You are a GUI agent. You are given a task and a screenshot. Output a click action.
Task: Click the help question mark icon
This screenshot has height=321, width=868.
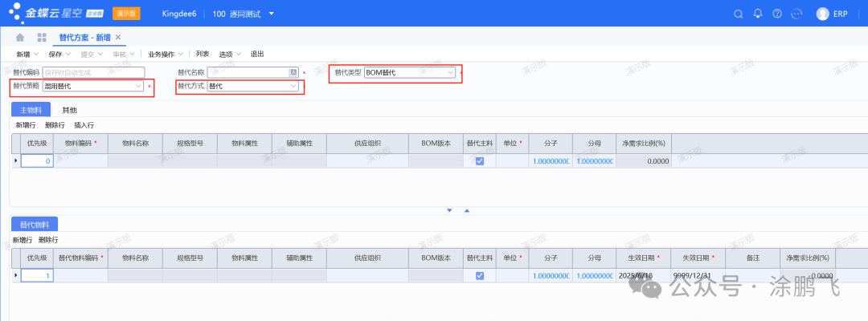(x=777, y=14)
